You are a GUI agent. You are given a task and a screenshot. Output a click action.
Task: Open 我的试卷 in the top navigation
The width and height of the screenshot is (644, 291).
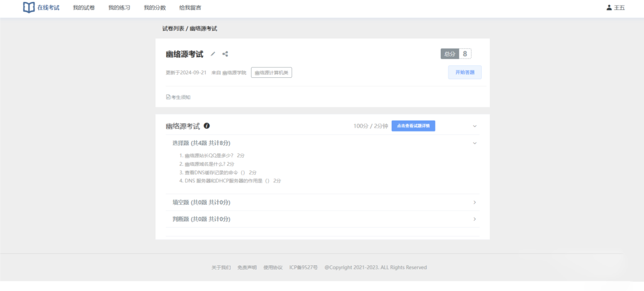click(x=84, y=8)
